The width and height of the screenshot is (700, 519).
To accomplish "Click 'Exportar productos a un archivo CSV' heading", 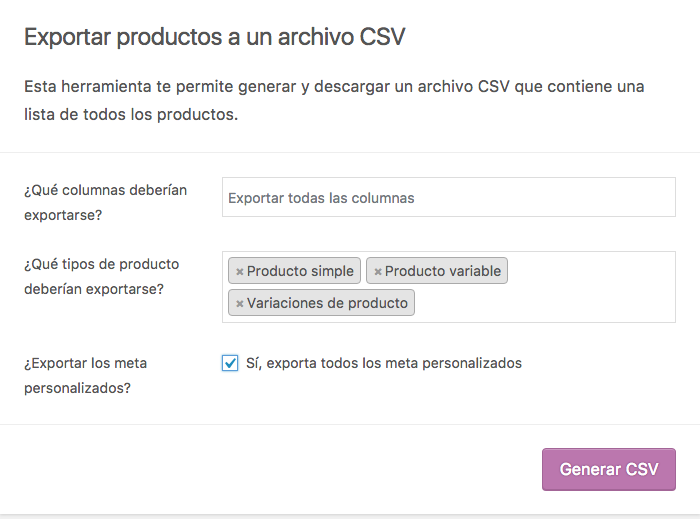I will click(x=215, y=37).
